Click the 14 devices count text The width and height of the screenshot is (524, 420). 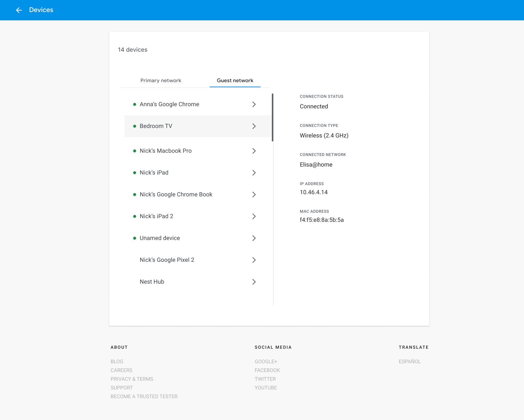[x=132, y=50]
